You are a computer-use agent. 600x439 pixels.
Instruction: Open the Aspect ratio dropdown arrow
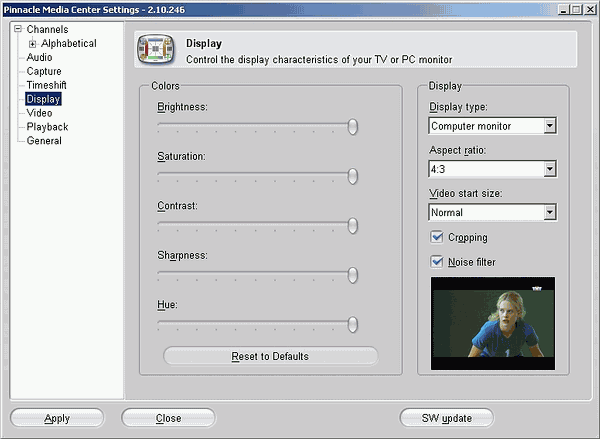click(x=550, y=169)
